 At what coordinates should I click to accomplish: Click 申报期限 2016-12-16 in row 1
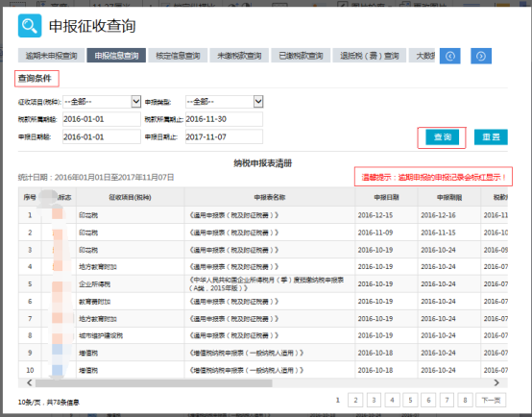tap(438, 215)
